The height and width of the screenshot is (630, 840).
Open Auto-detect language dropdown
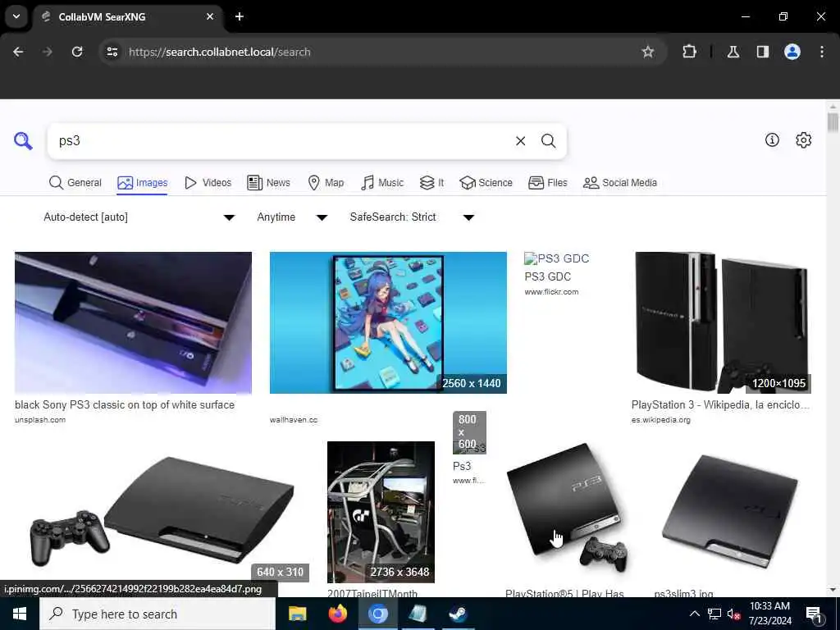pos(139,217)
